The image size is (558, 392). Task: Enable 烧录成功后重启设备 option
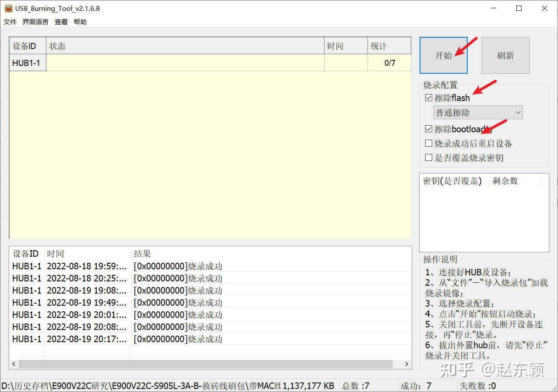click(428, 143)
